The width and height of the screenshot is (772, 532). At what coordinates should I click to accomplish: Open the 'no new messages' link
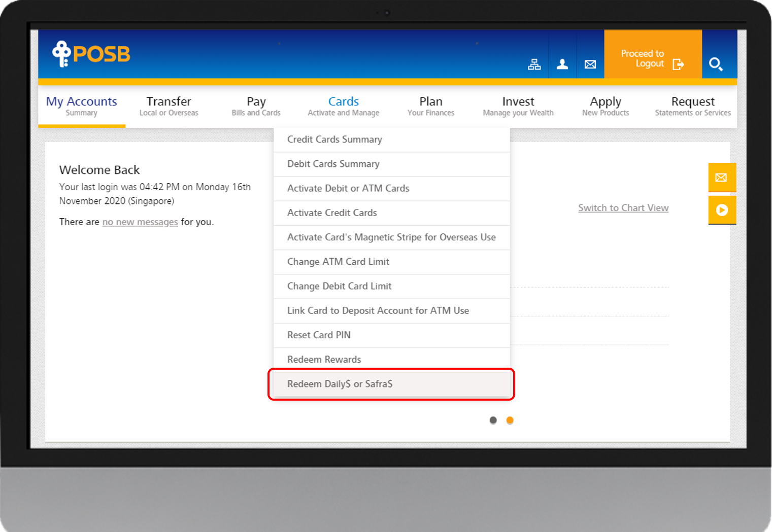(140, 222)
